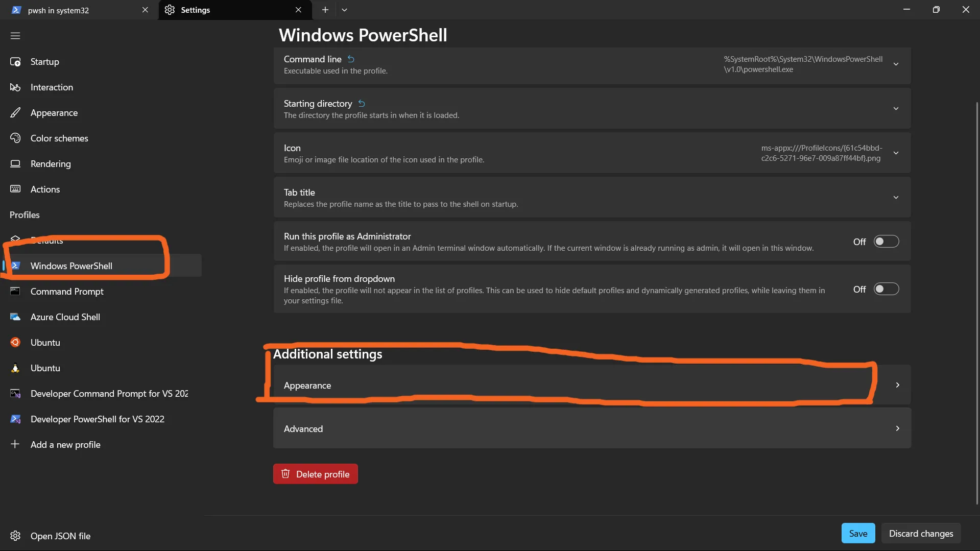Open Advanced additional settings
The image size is (980, 551).
tap(592, 428)
